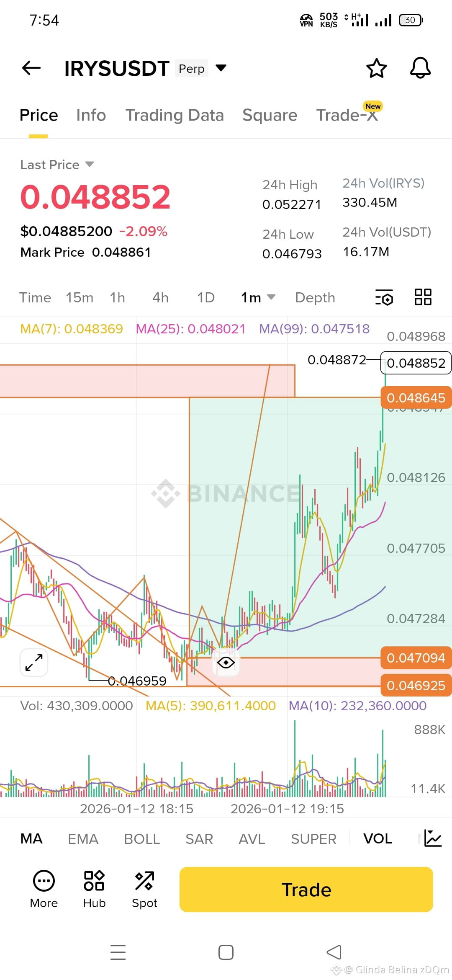Toggle the MA indicator

click(31, 839)
